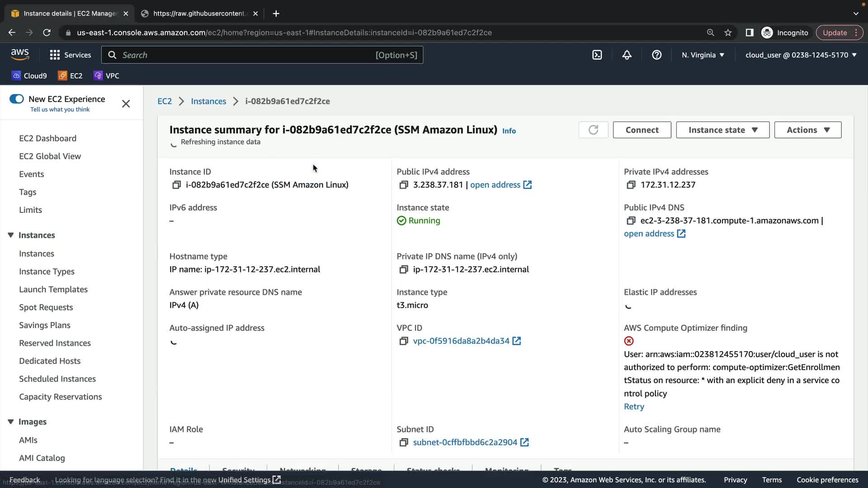Open the AWS CloudShell icon

(597, 55)
